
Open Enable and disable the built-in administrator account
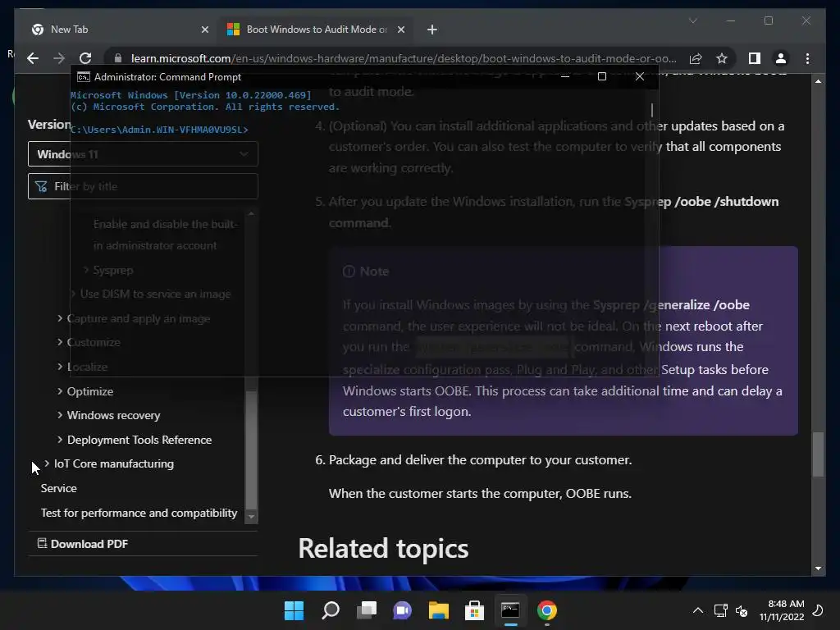(x=166, y=235)
